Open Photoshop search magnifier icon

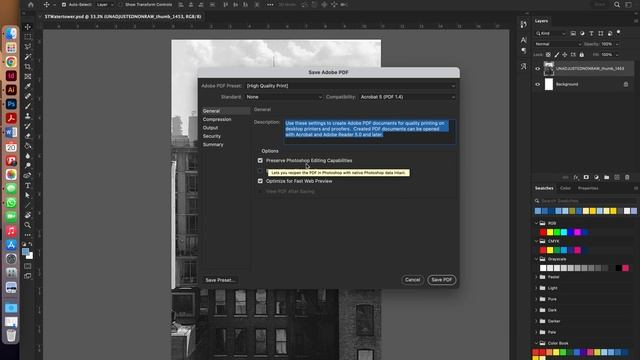(617, 4)
